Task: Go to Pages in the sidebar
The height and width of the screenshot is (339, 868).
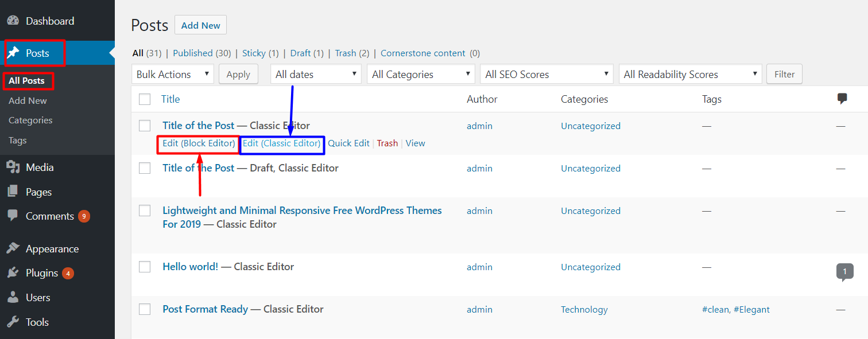Action: [x=38, y=192]
